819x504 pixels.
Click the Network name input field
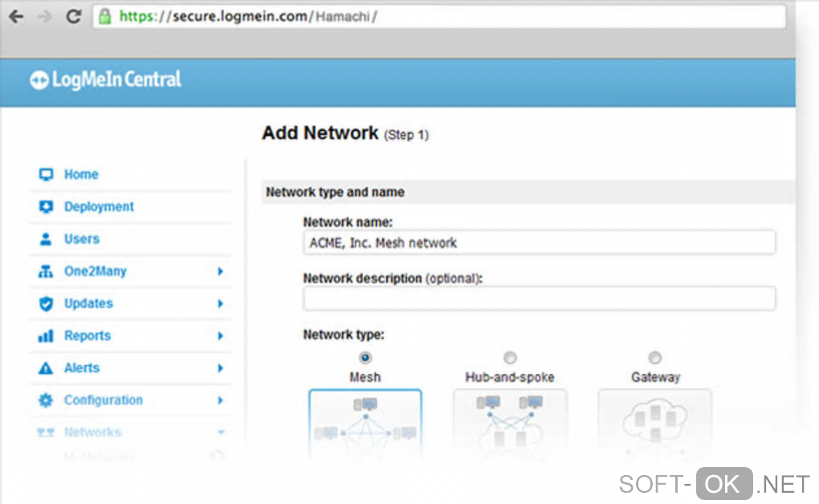point(539,243)
